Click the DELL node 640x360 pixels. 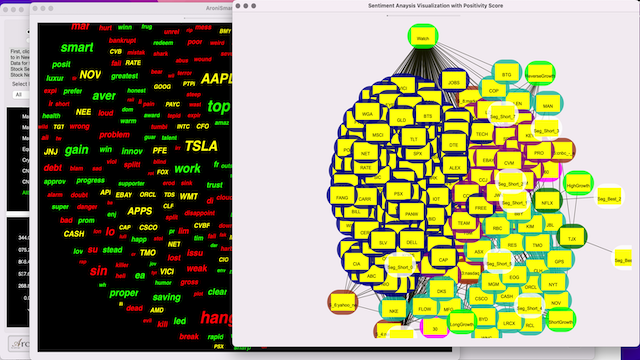(412, 241)
